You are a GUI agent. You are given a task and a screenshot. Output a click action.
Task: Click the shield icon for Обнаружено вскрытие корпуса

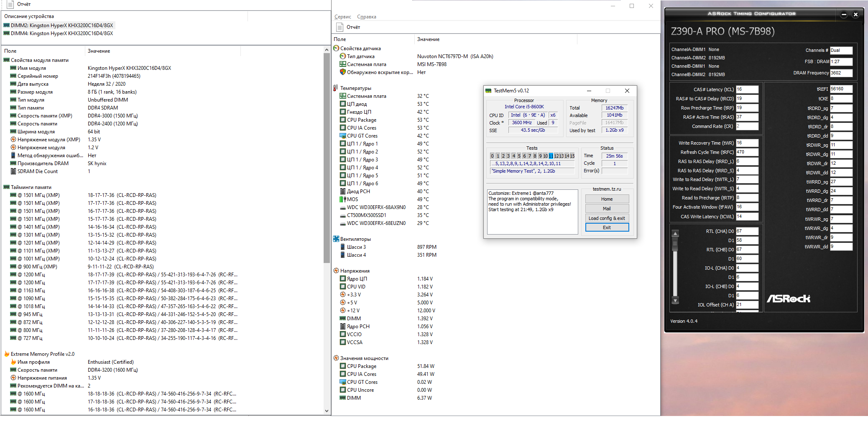coord(343,72)
